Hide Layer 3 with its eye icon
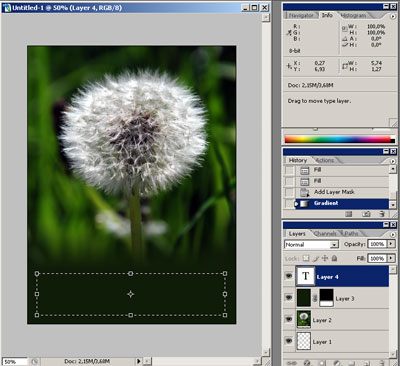 pyautogui.click(x=289, y=298)
